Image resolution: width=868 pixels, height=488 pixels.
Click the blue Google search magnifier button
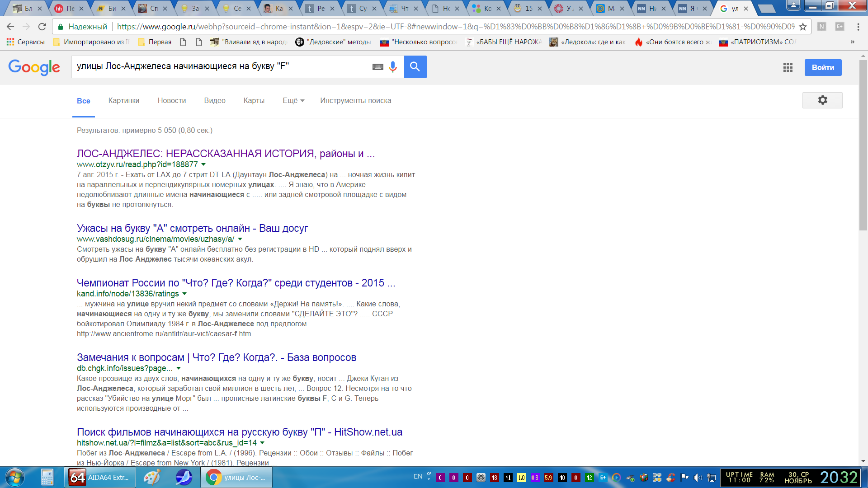[415, 67]
